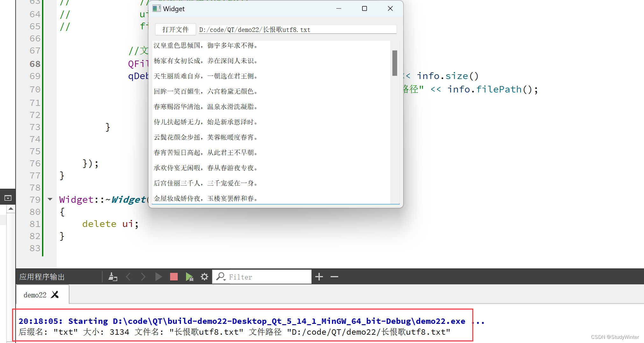Maximize output pane with plus icon
This screenshot has height=343, width=644.
(319, 277)
